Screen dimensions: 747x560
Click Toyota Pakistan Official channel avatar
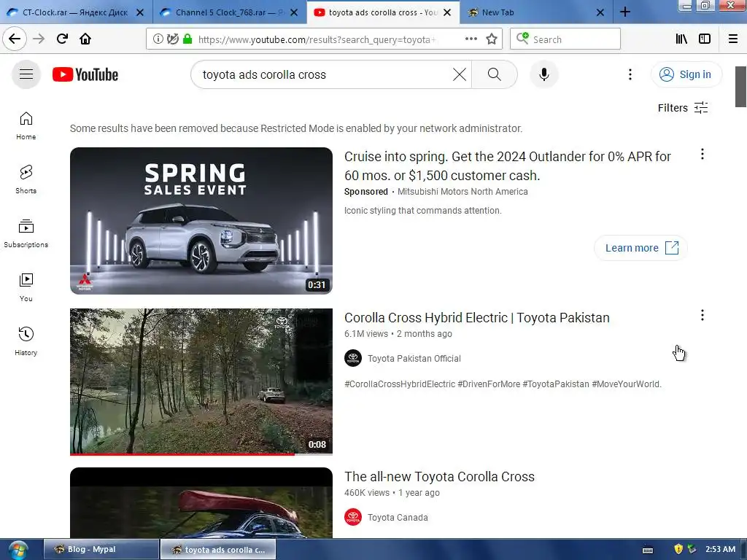pyautogui.click(x=353, y=358)
